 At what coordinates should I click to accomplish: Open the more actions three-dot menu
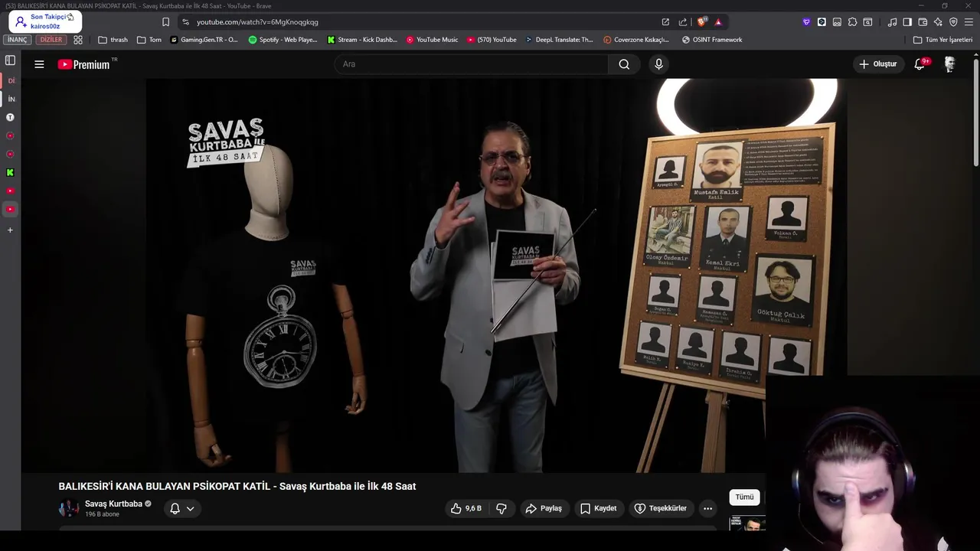coord(707,508)
